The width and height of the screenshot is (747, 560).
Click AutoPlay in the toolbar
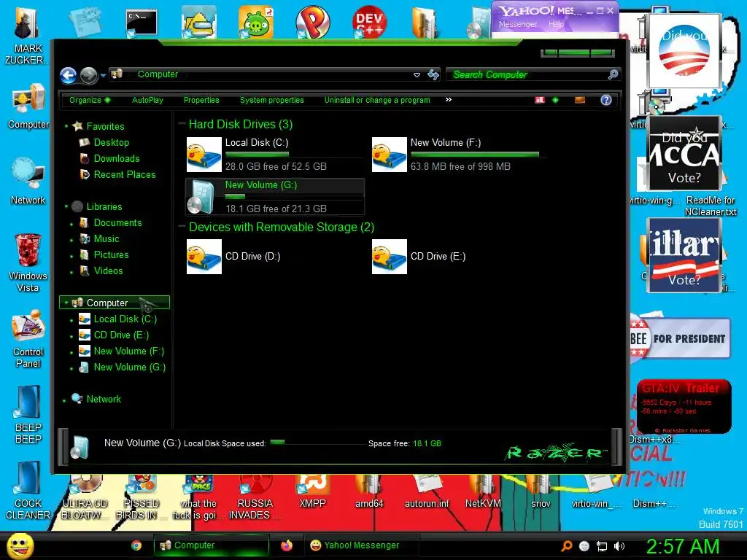[147, 100]
